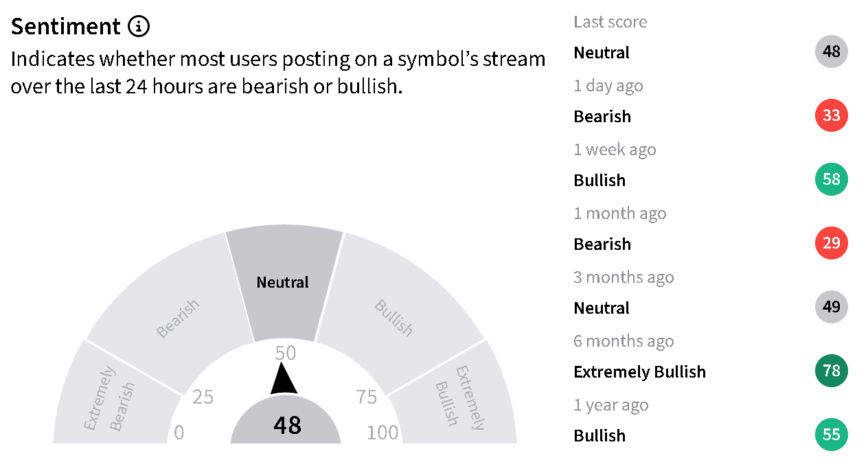Click the 'Last score' label
This screenshot has width=868, height=473.
610,22
